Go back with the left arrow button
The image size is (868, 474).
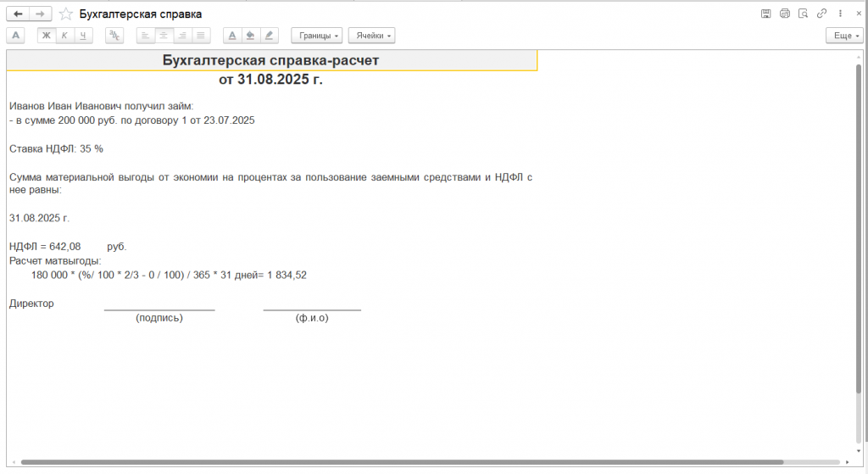18,14
